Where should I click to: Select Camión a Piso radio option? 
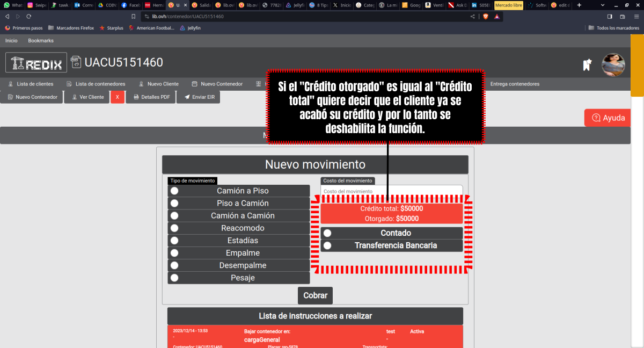click(x=174, y=191)
